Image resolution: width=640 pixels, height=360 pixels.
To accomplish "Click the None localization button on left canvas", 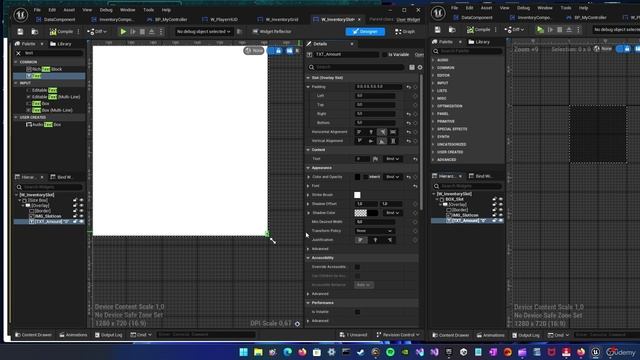I will [x=254, y=51].
